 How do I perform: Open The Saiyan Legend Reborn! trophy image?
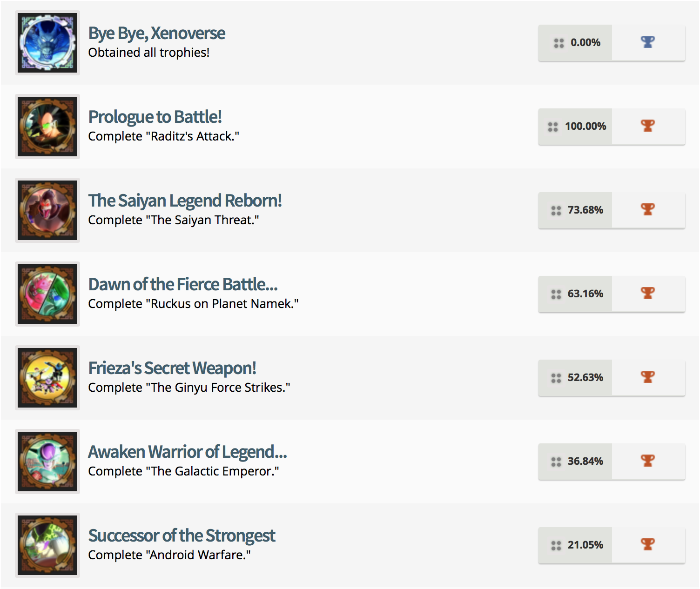point(47,210)
